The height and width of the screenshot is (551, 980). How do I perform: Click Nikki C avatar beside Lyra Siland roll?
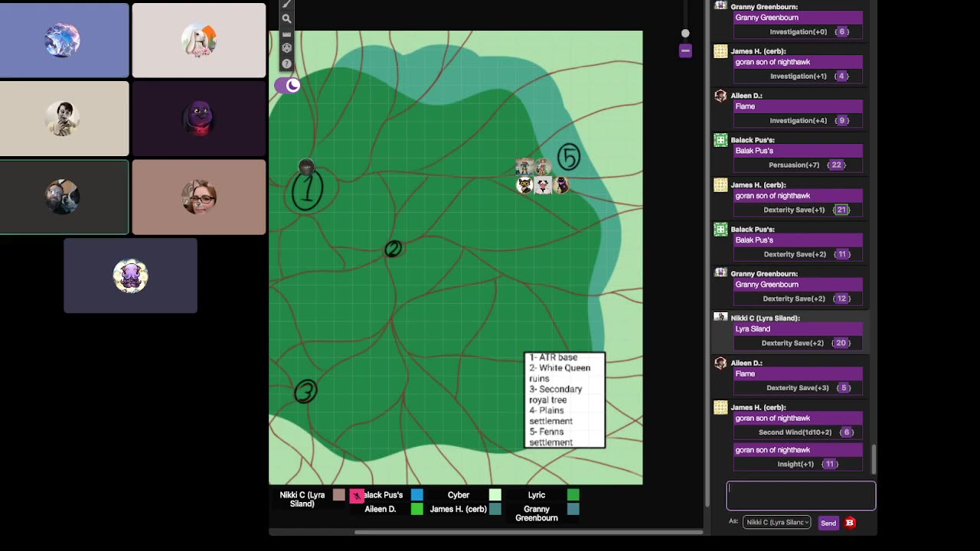(x=720, y=318)
